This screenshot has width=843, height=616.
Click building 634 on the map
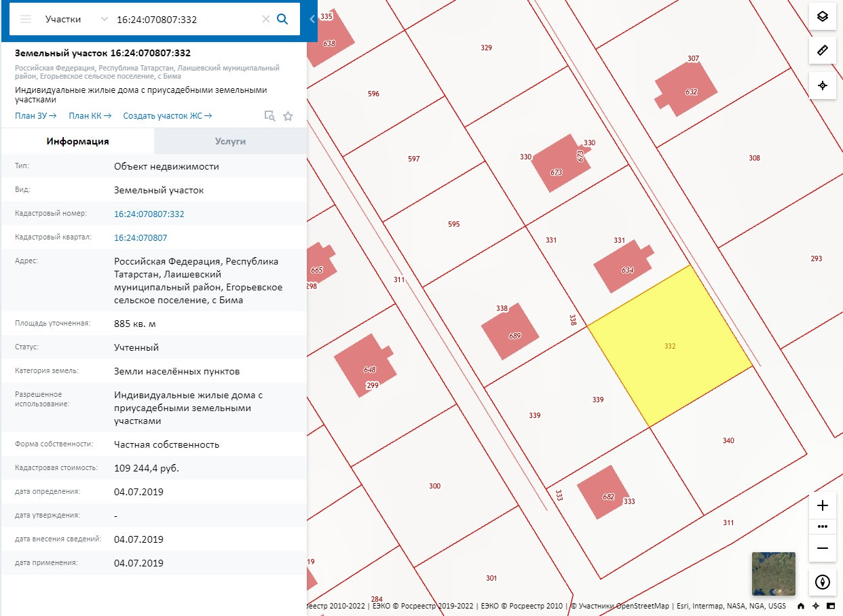pyautogui.click(x=623, y=267)
